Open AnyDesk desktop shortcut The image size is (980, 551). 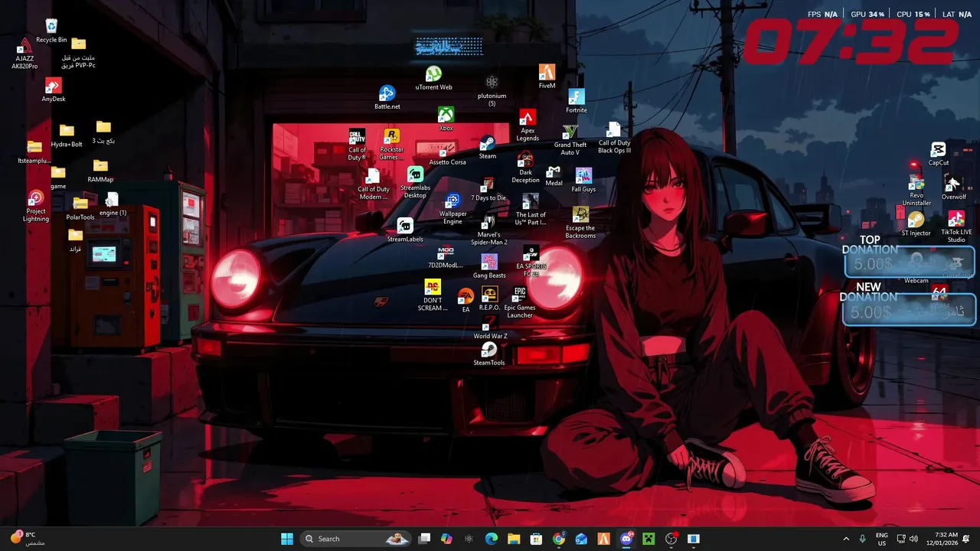pos(54,90)
